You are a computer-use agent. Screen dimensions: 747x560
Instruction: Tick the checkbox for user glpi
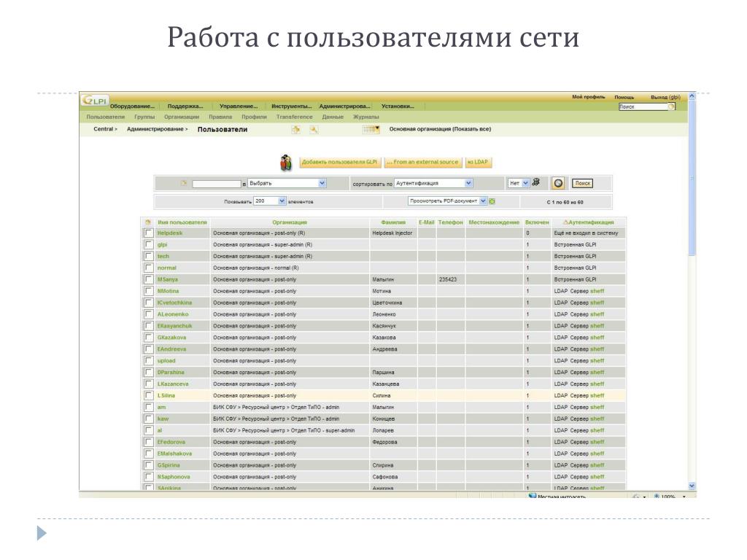pyautogui.click(x=149, y=245)
